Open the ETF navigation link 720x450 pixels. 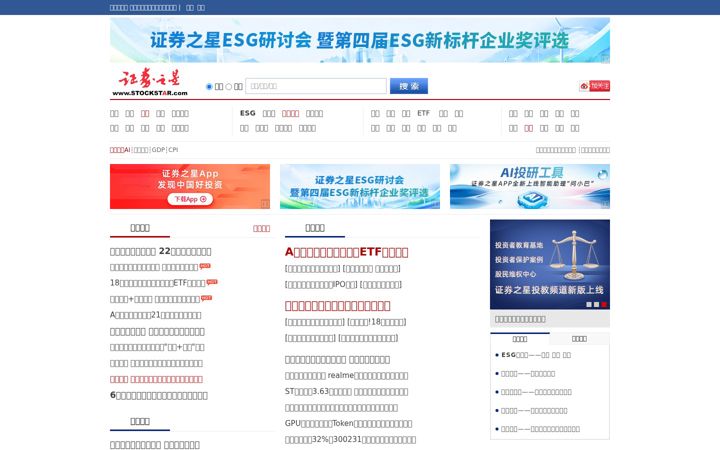423,113
